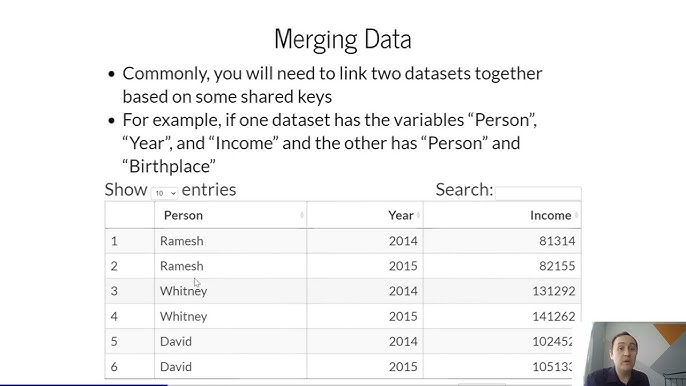The height and width of the screenshot is (386, 686).
Task: Click year 2015 in row 4
Action: click(403, 316)
